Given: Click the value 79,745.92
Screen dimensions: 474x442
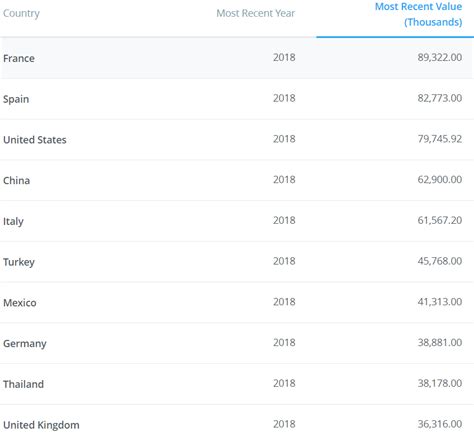Looking at the screenshot, I should 440,139.
